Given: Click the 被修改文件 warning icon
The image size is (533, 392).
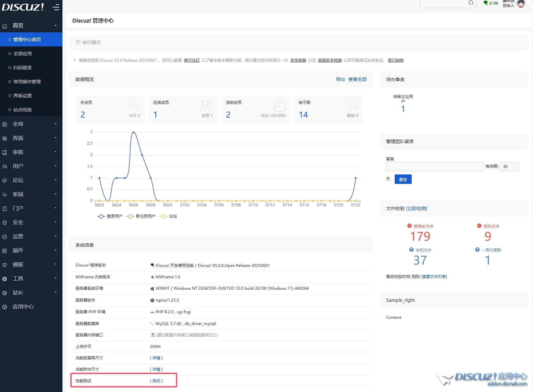Looking at the screenshot, I should coord(409,226).
